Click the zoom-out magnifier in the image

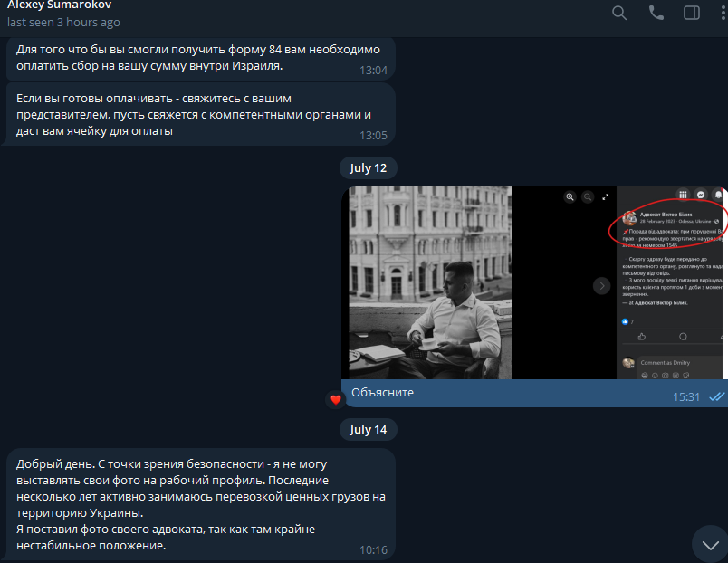[588, 196]
